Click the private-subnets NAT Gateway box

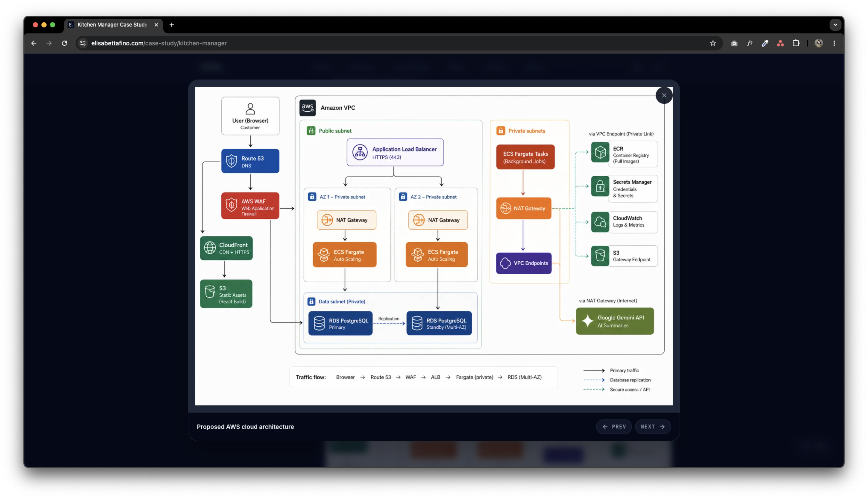524,208
